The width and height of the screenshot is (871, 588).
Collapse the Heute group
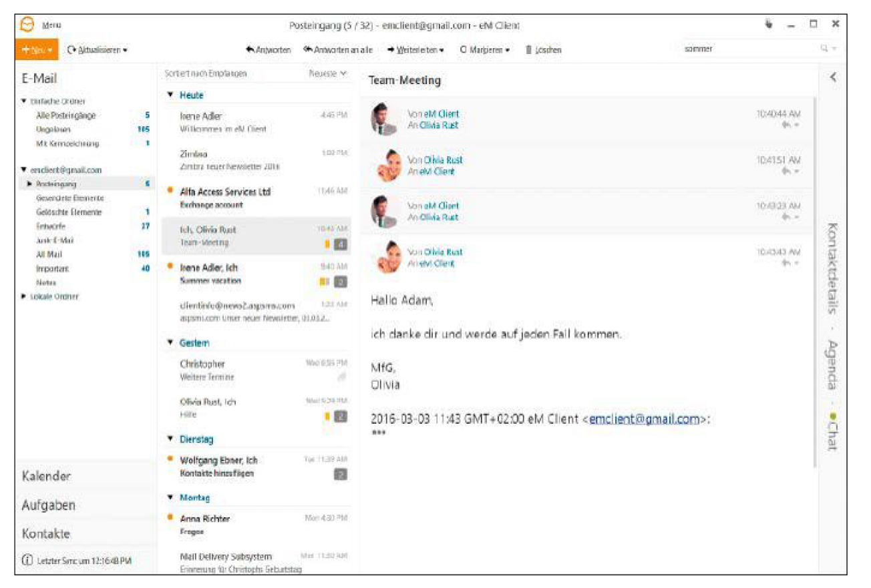coord(170,95)
